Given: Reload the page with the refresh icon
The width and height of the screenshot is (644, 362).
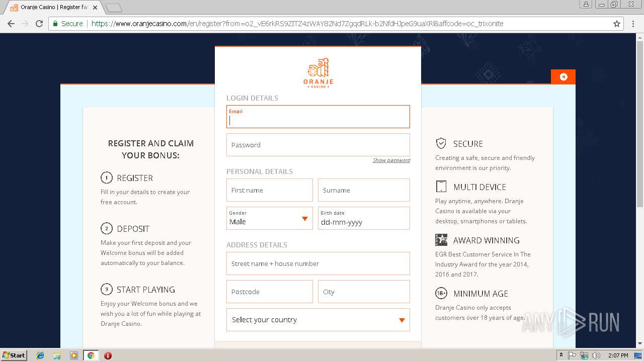Looking at the screenshot, I should (39, 24).
